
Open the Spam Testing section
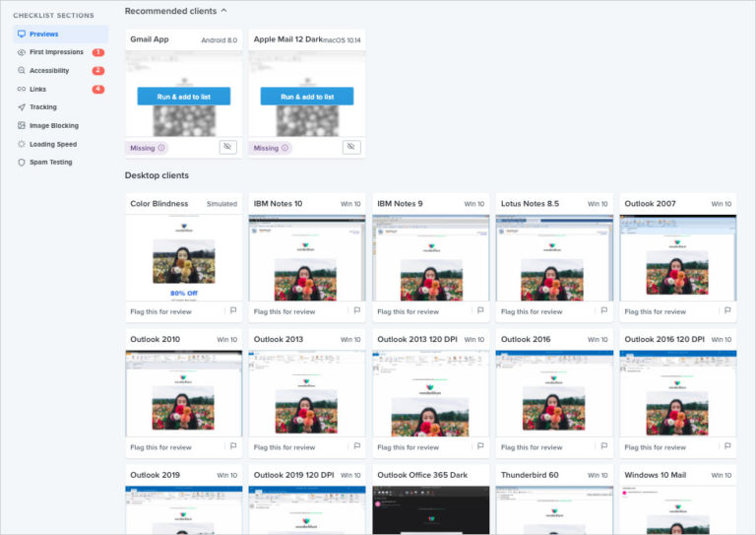click(x=61, y=163)
